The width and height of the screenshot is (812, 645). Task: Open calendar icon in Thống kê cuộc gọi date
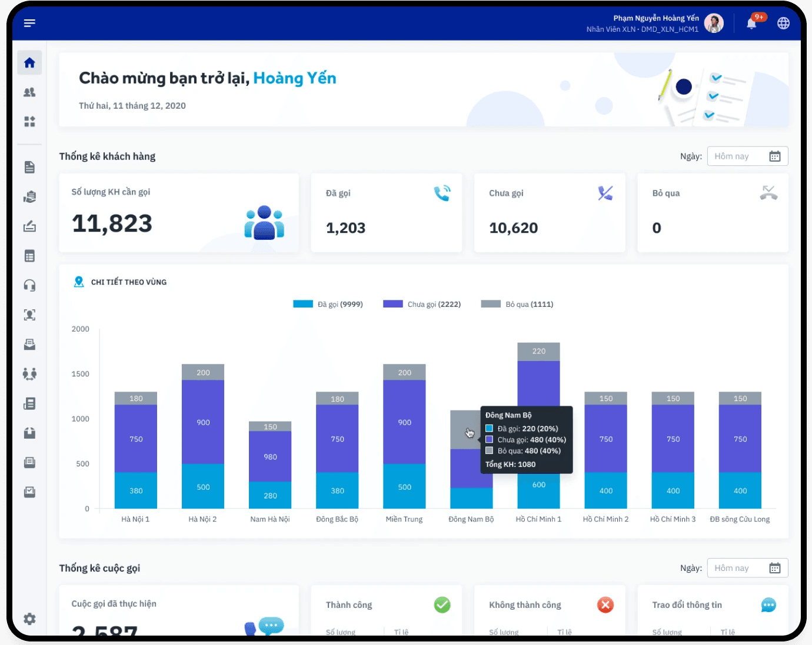(x=775, y=568)
